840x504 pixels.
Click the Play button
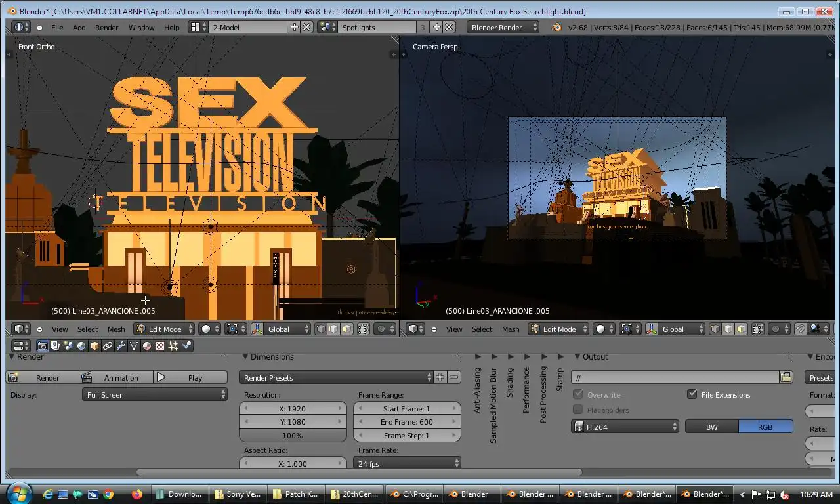(x=190, y=377)
